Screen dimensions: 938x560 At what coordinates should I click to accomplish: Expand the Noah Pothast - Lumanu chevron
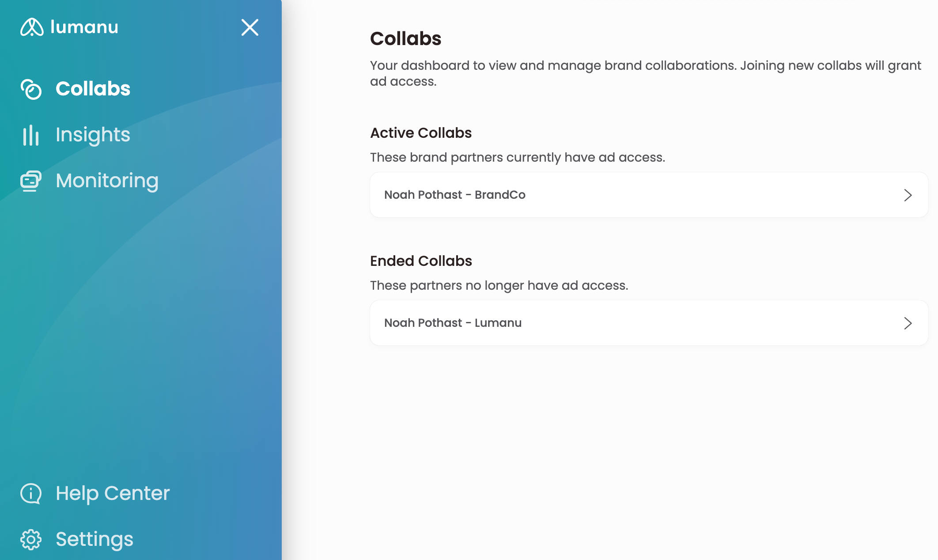click(x=908, y=323)
